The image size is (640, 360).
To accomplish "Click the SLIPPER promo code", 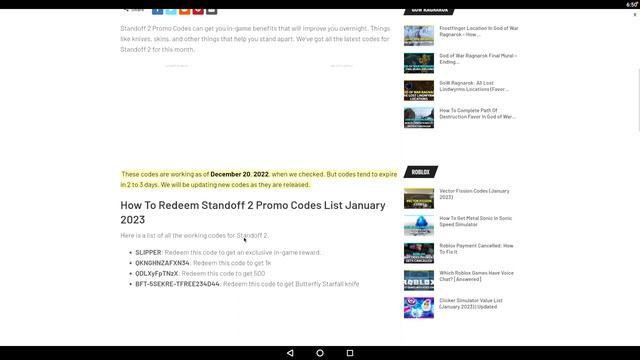I will coord(148,252).
